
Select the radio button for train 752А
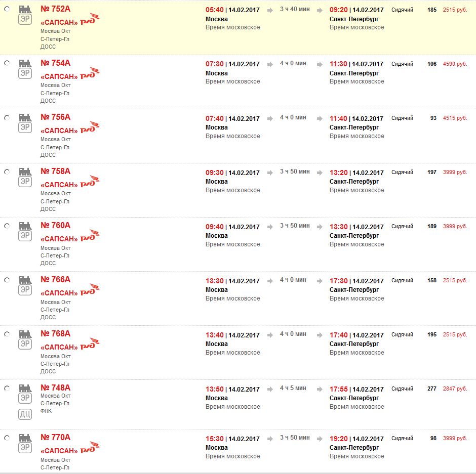tap(7, 9)
